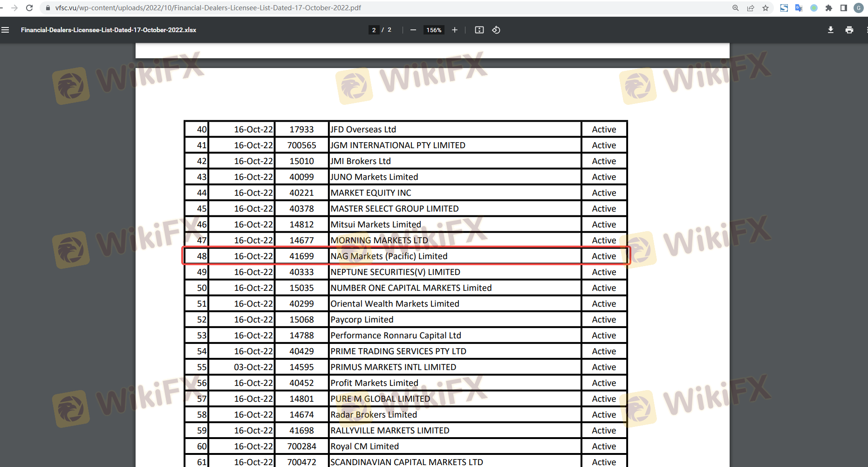Image resolution: width=868 pixels, height=467 pixels.
Task: Go forward in browser history
Action: [x=14, y=8]
